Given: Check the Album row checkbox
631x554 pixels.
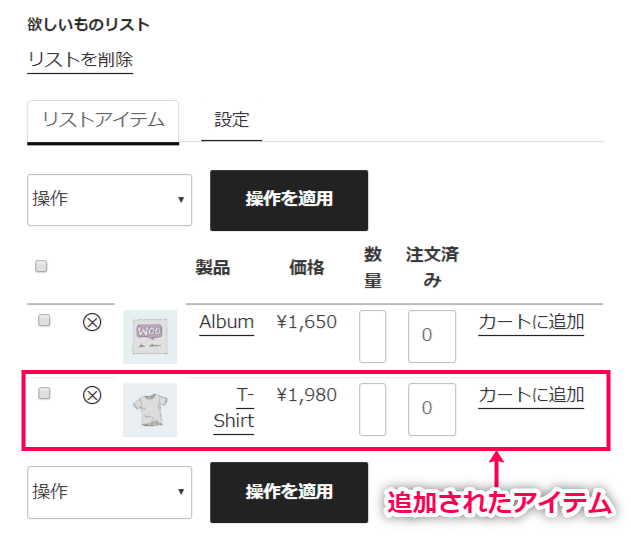Looking at the screenshot, I should coord(44,320).
